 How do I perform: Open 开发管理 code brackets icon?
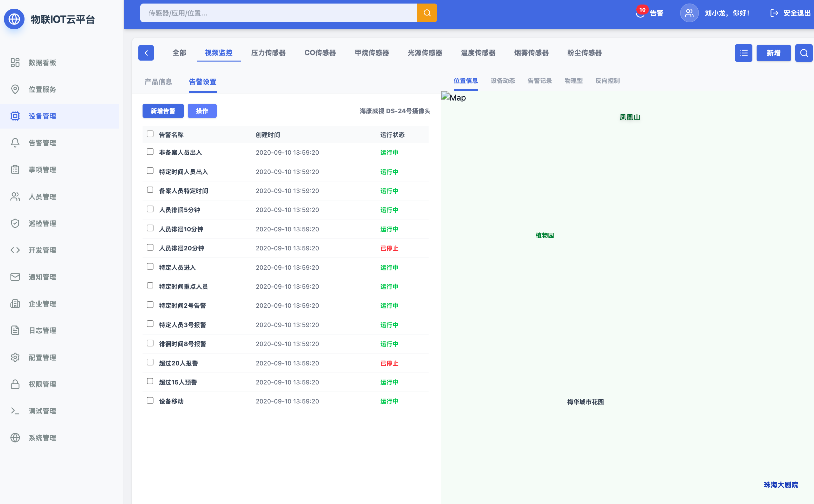click(15, 250)
